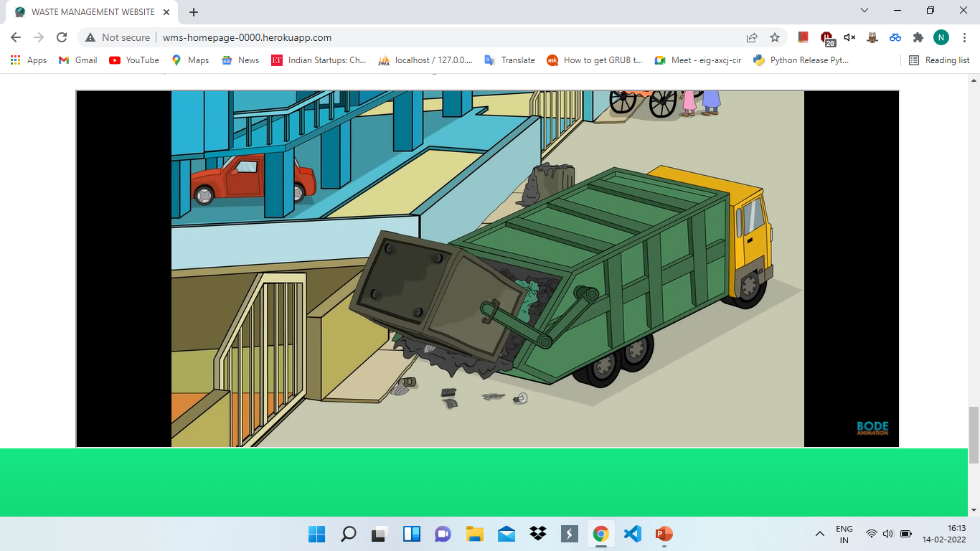This screenshot has width=980, height=551.
Task: Open the Extensions puzzle-piece menu
Action: tap(918, 37)
